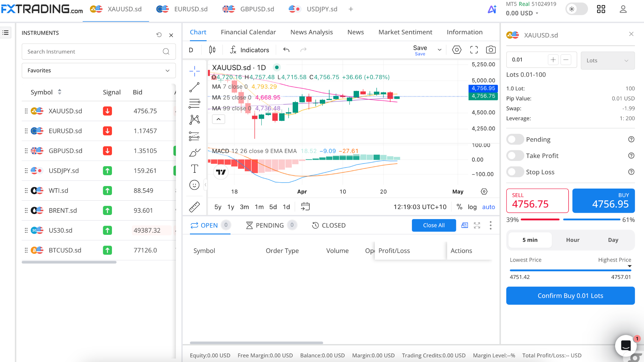This screenshot has height=362, width=644.
Task: Open the D timeframe selector
Action: click(191, 50)
